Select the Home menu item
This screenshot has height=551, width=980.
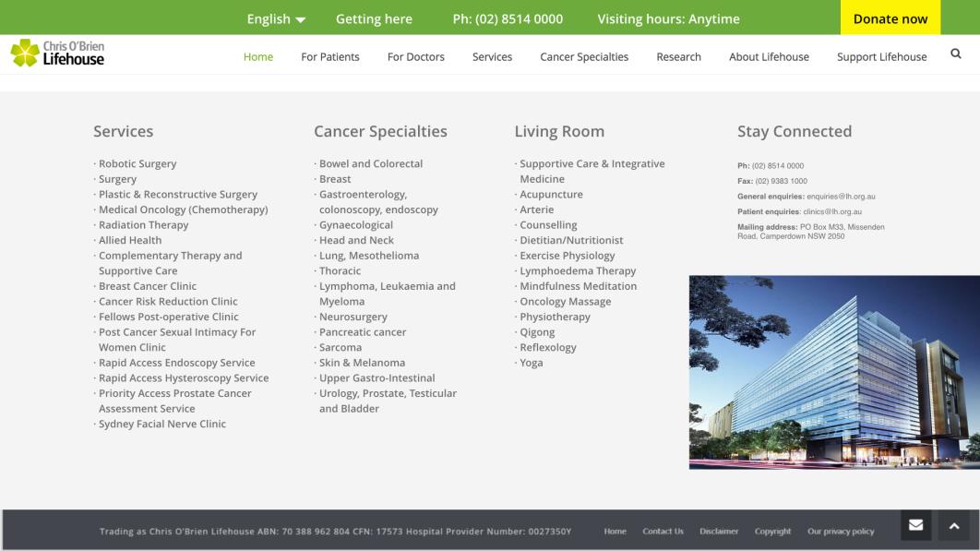tap(258, 57)
